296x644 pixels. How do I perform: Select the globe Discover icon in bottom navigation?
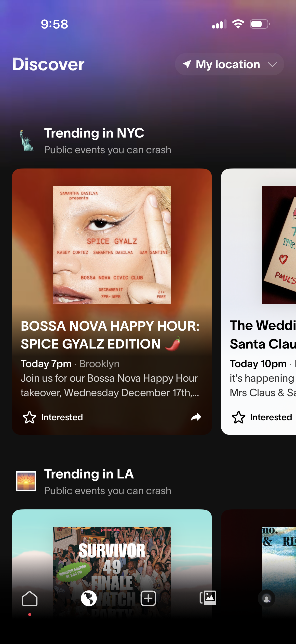pos(89,599)
